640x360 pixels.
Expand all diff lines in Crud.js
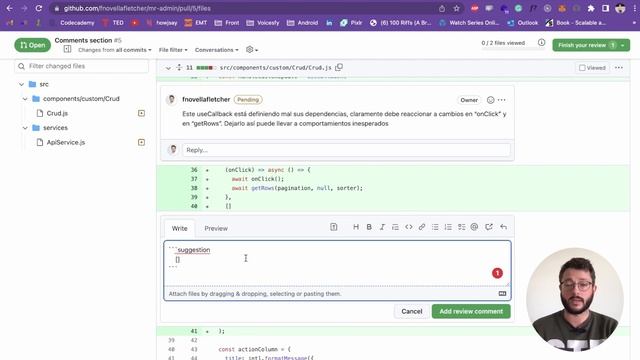179,67
